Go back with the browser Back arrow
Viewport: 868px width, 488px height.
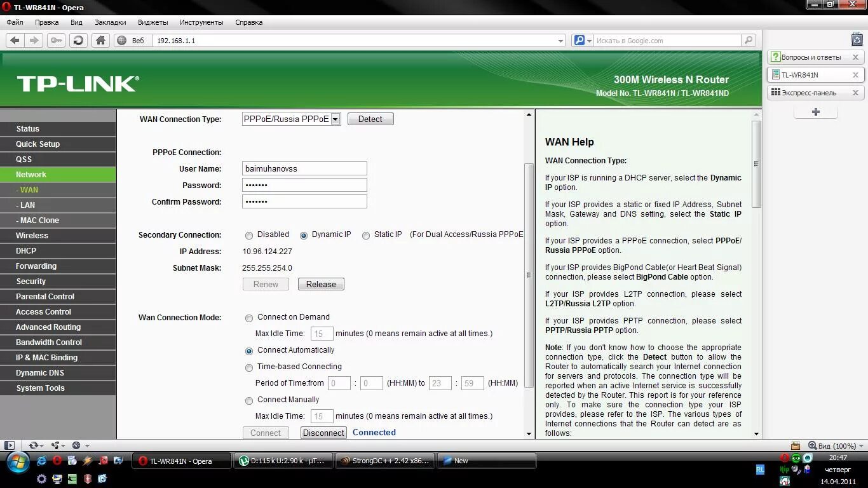pyautogui.click(x=15, y=40)
